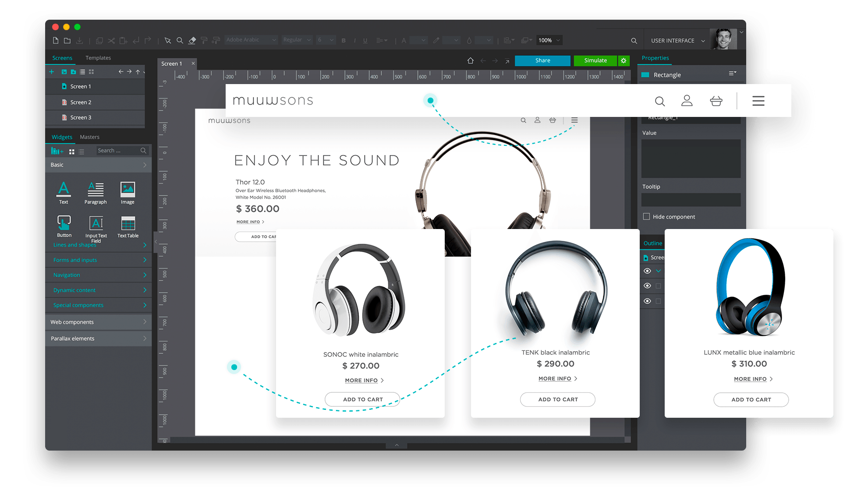868x497 pixels.
Task: Click the home icon above canvas
Action: [x=470, y=60]
